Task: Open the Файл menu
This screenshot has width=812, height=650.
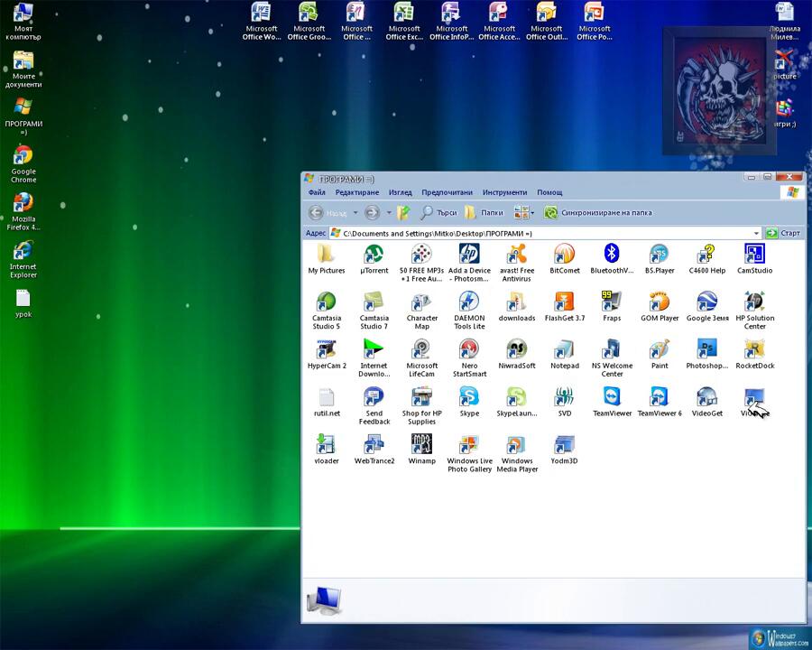Action: click(317, 192)
